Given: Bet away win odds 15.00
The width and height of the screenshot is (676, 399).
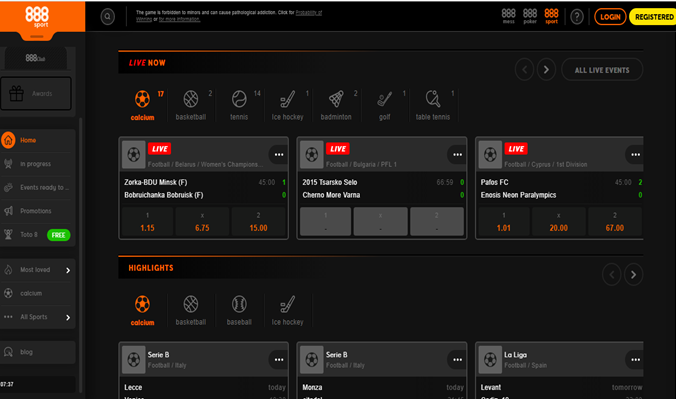Looking at the screenshot, I should pos(259,222).
